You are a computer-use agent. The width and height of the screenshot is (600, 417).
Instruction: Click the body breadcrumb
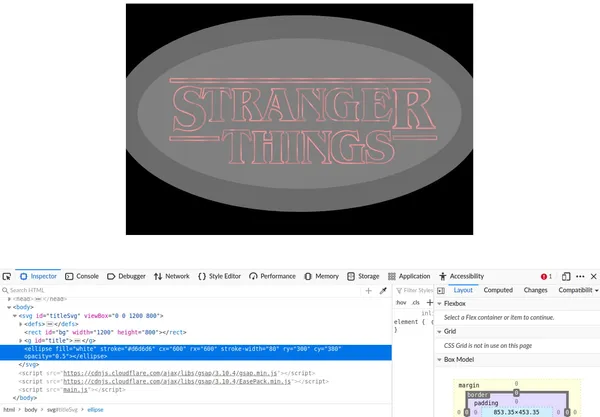click(x=31, y=410)
